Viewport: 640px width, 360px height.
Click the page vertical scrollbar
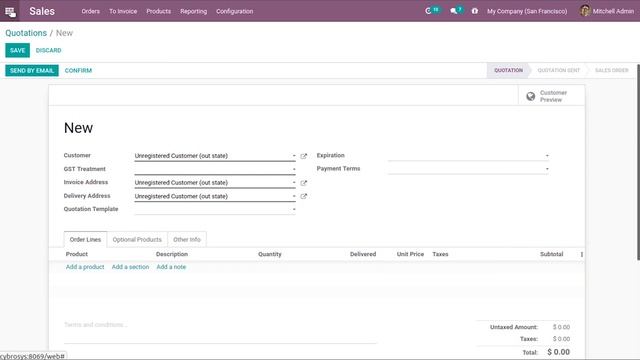(638, 162)
